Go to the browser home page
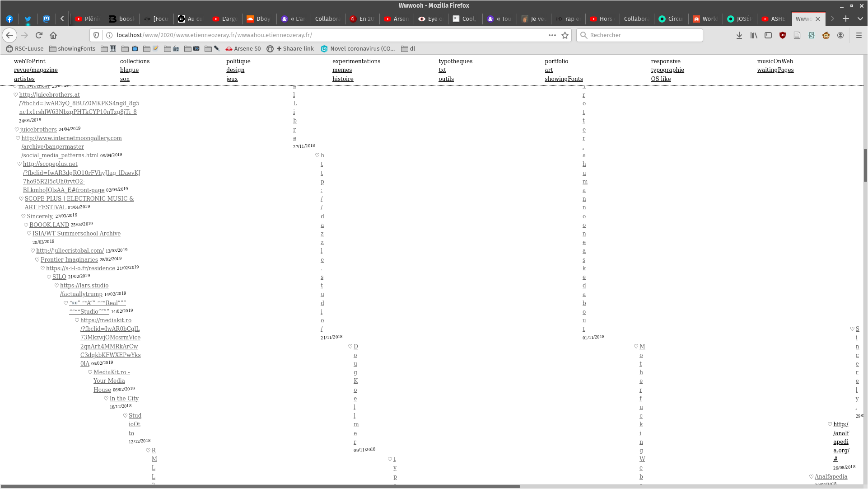The width and height of the screenshot is (868, 489). (53, 35)
